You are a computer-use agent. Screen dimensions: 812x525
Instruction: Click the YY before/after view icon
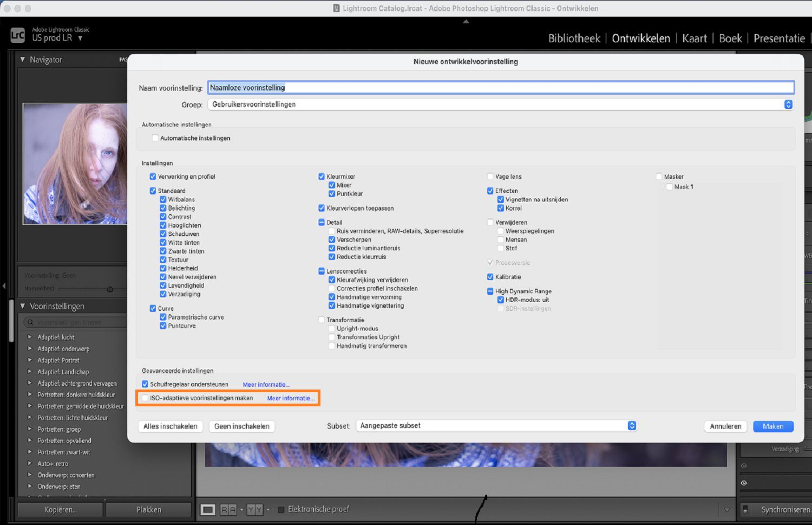pyautogui.click(x=254, y=509)
